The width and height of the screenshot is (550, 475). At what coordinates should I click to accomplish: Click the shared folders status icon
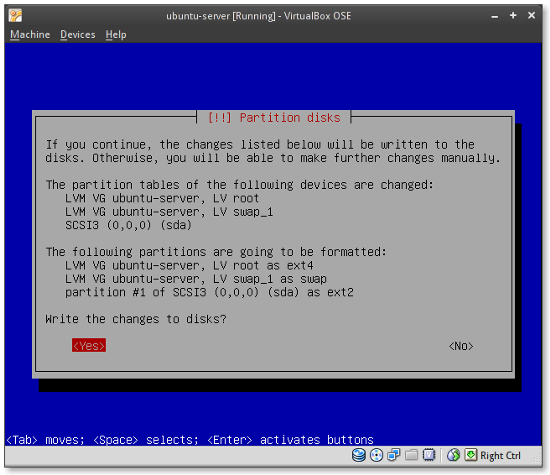click(x=411, y=455)
